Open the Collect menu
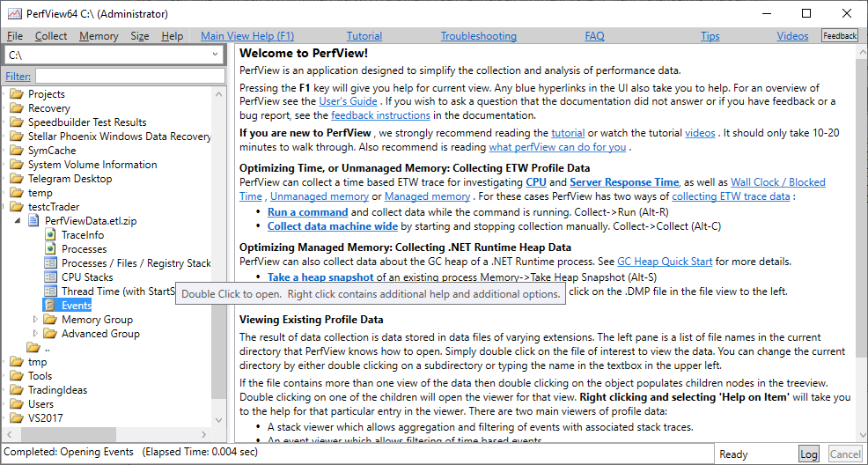 pos(51,36)
